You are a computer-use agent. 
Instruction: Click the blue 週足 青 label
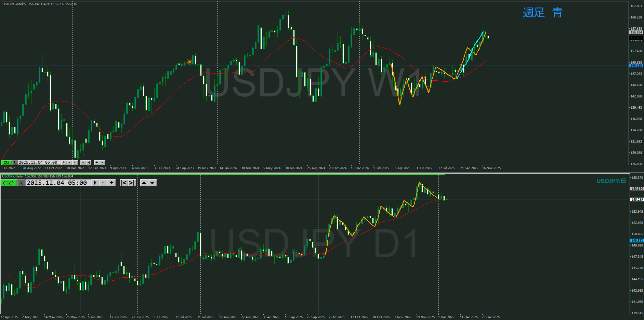click(x=542, y=13)
